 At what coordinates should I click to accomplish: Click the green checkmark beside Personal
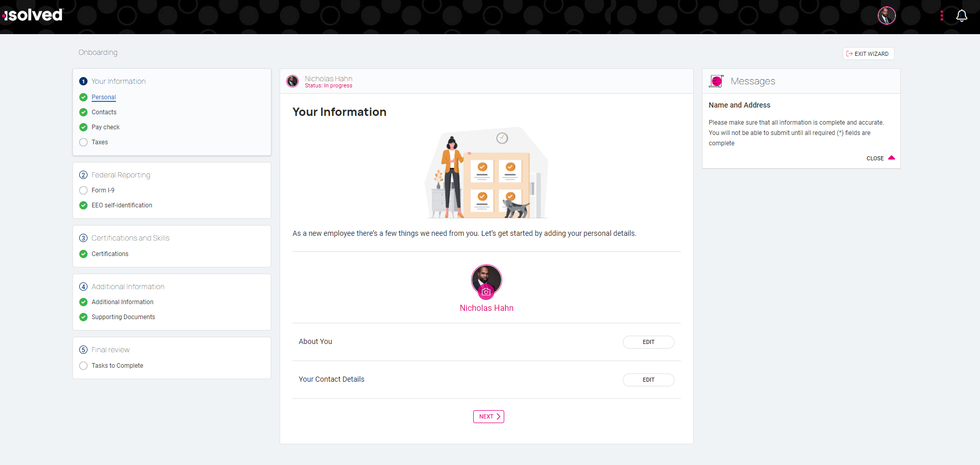(83, 97)
